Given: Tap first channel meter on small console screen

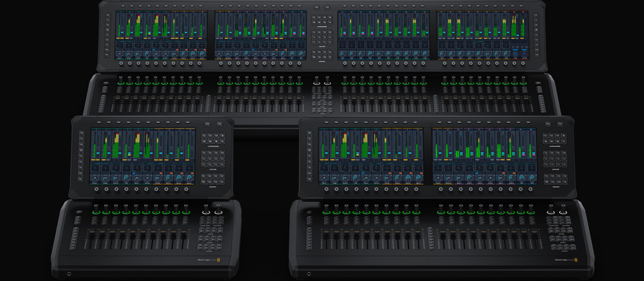Looking at the screenshot, I should [95, 145].
